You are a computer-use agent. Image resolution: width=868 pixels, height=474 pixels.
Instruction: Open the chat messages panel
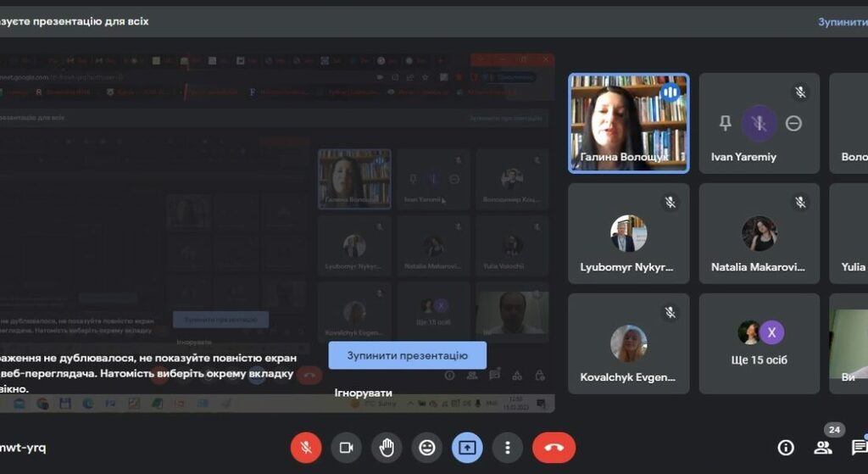point(859,448)
